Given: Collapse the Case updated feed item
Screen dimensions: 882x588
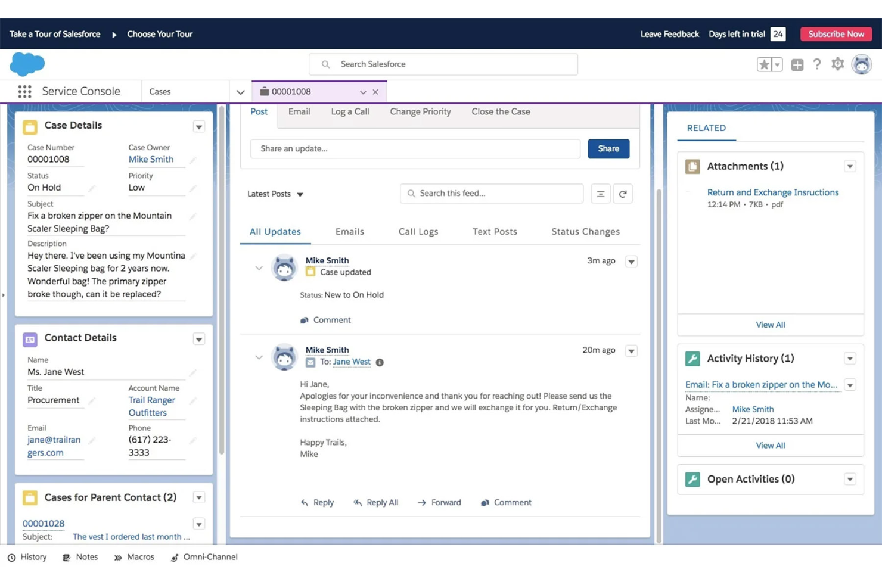Looking at the screenshot, I should point(259,267).
